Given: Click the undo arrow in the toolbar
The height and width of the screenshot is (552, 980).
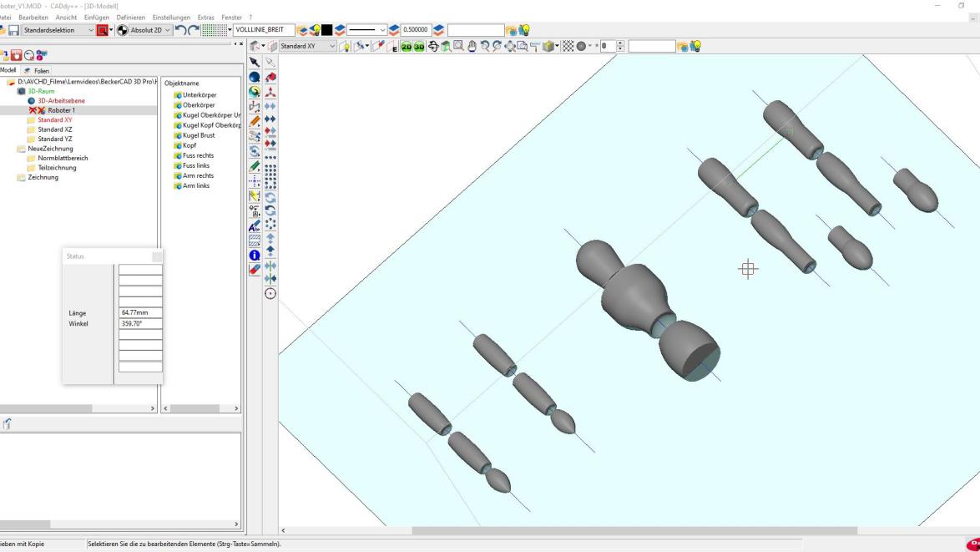Looking at the screenshot, I should tap(181, 31).
